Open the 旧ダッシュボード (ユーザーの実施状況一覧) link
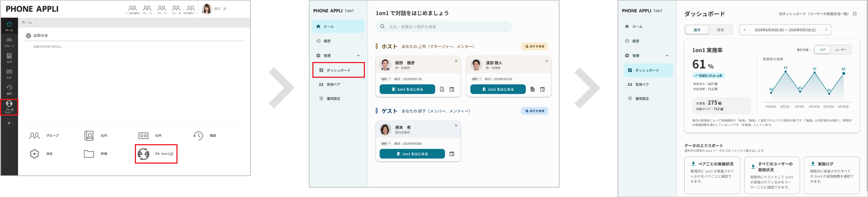 pos(818,14)
